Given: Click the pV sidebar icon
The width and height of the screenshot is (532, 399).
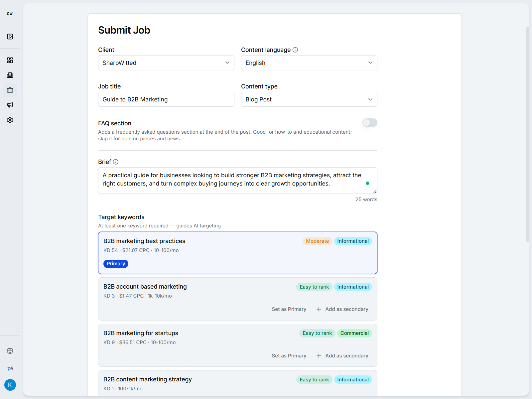Looking at the screenshot, I should pyautogui.click(x=10, y=368).
